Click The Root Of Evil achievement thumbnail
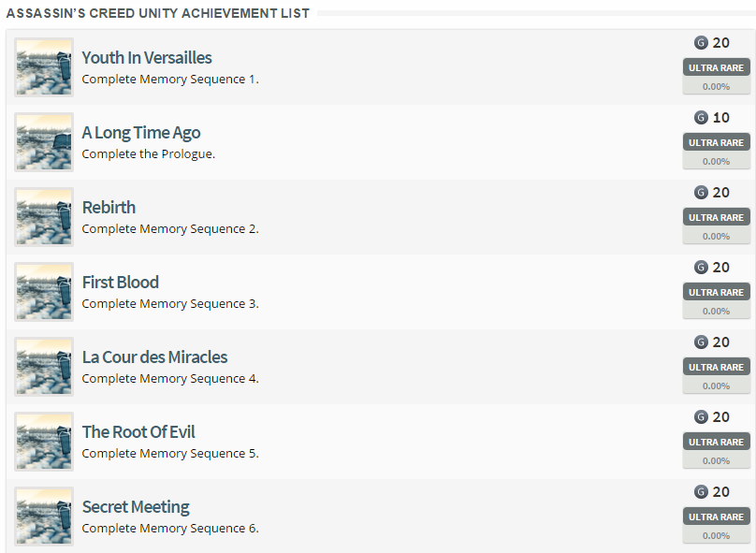 click(43, 441)
